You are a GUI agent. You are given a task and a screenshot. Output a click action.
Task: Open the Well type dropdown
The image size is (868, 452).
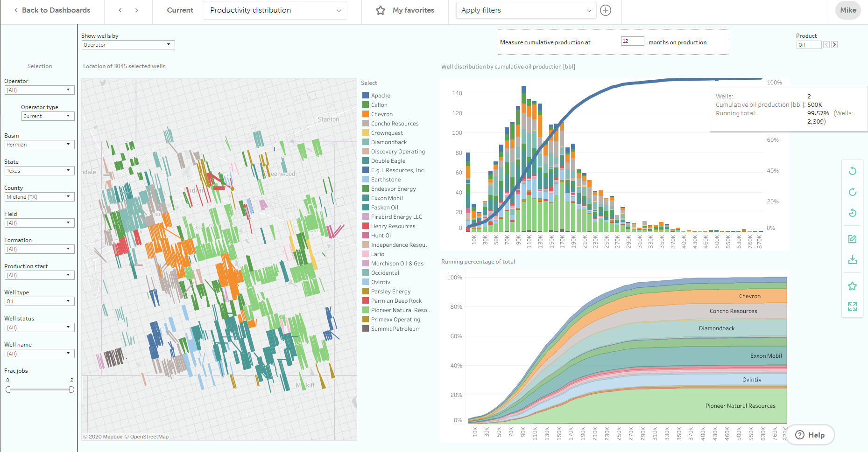[x=39, y=301]
